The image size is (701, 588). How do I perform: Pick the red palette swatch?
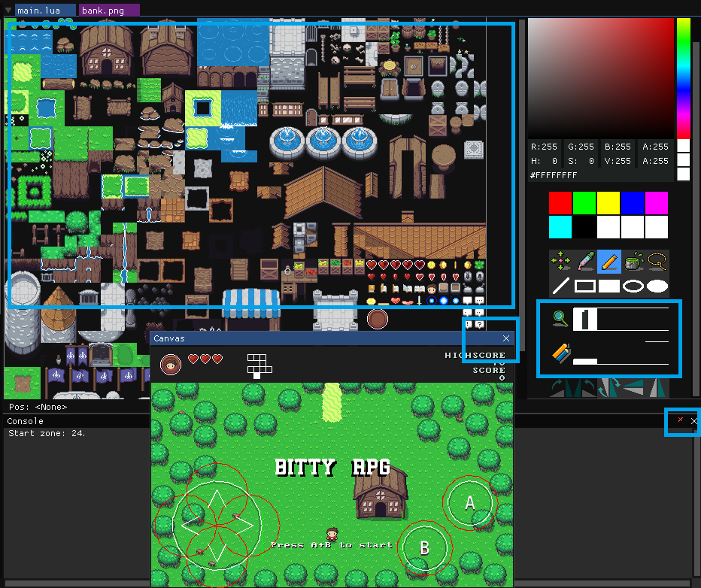[560, 203]
